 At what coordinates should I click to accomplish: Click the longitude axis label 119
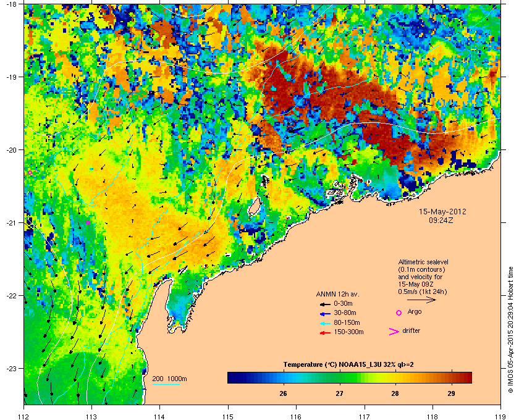click(x=500, y=416)
